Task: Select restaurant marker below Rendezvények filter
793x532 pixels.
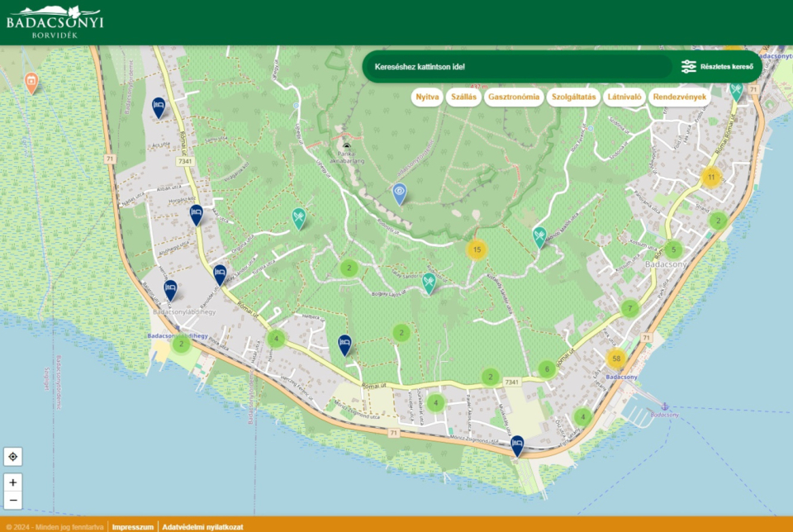Action: (x=736, y=92)
